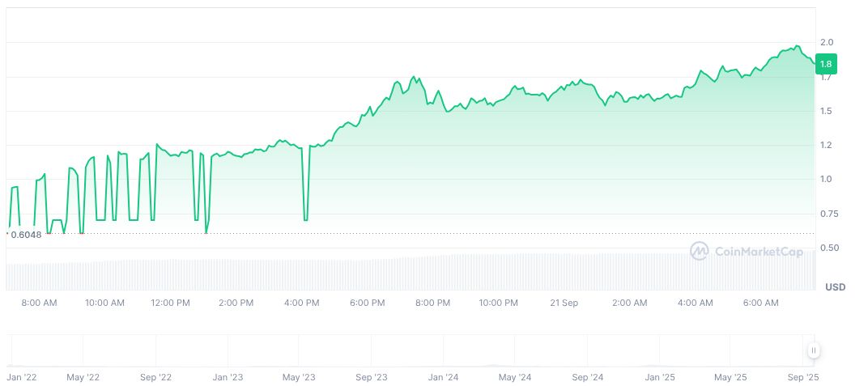Select the 6:00 AM time axis label
Viewport: 868px width, 386px height.
click(760, 303)
